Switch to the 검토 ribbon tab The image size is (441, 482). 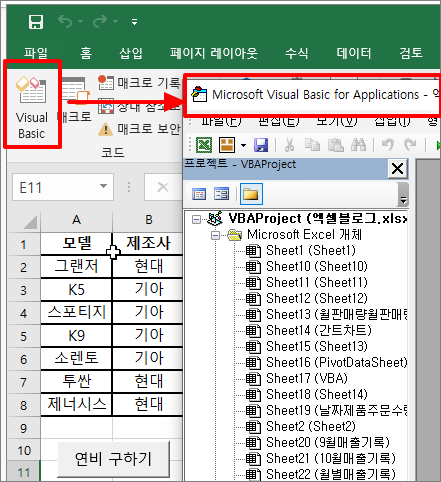pyautogui.click(x=411, y=53)
